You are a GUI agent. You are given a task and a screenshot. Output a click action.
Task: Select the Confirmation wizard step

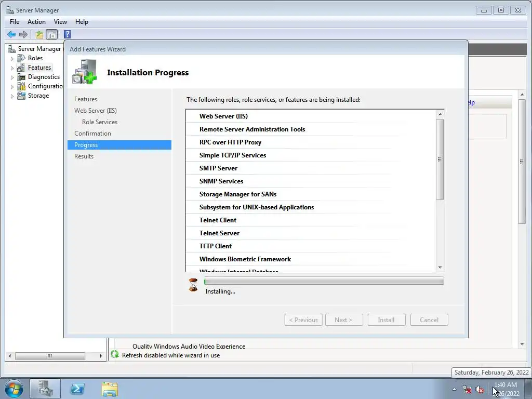pos(92,134)
